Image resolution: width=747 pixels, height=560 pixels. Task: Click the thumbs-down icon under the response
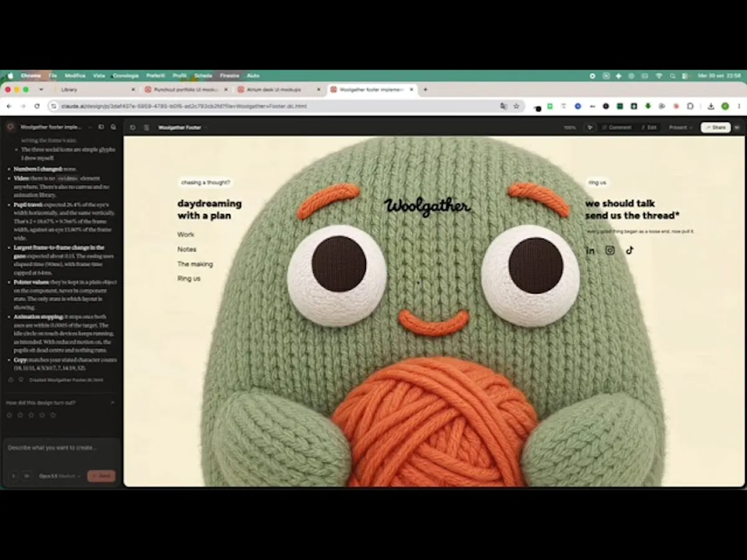(21, 380)
